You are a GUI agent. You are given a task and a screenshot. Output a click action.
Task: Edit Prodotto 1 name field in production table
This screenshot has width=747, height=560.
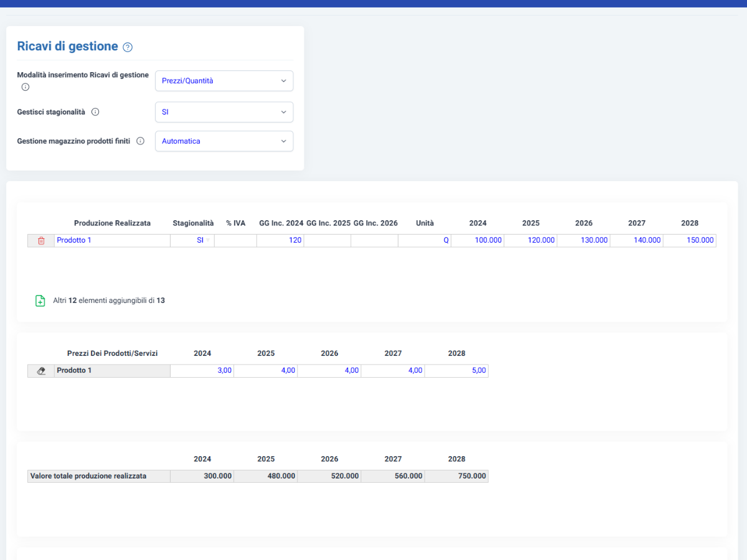pos(112,240)
